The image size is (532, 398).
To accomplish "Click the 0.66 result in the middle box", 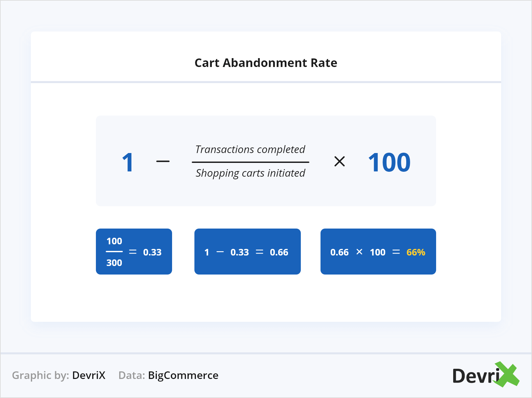I will 279,252.
